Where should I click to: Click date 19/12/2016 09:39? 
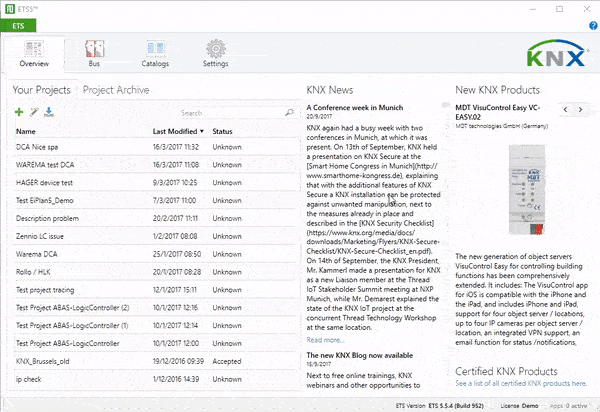coord(178,361)
